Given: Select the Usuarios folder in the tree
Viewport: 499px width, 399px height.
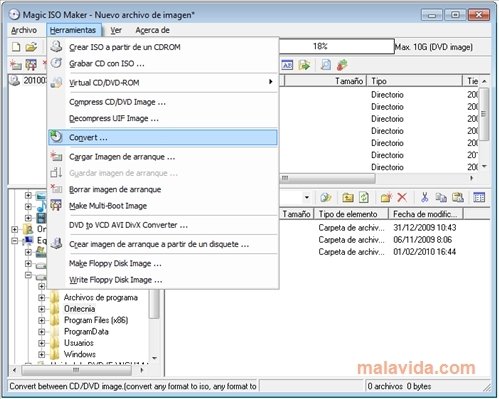Looking at the screenshot, I should 79,343.
